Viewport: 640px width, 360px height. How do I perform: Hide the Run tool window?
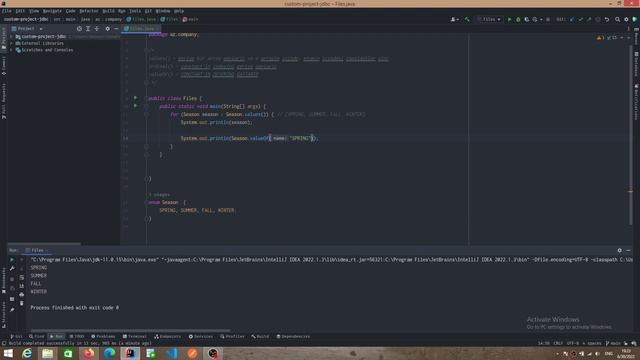628,250
